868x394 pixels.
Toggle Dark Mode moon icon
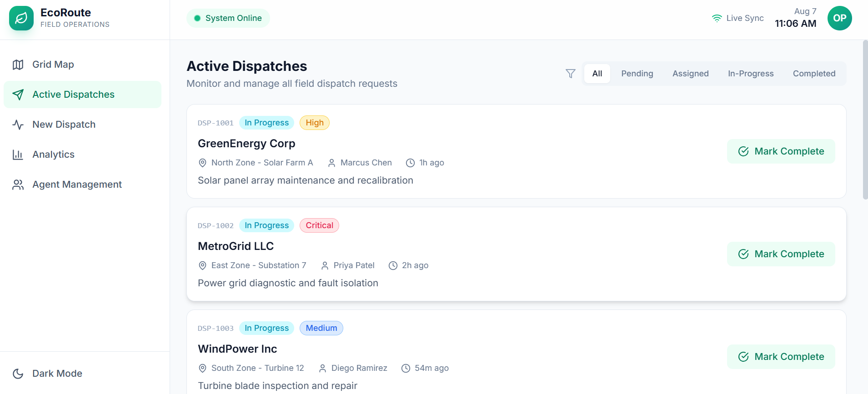pos(18,374)
